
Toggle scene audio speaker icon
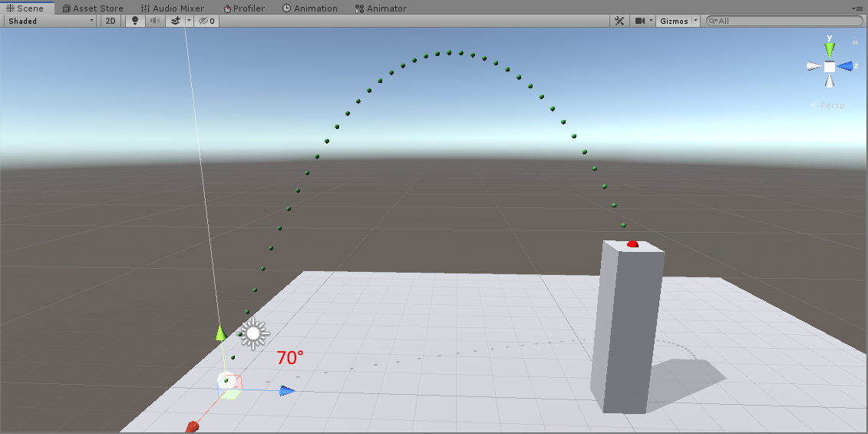155,21
